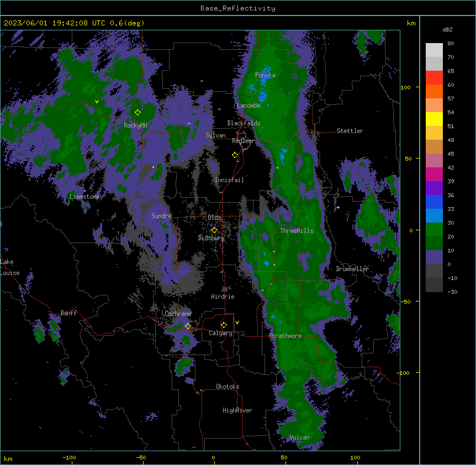Click the yellow V marker west of RockyMH

97,102
